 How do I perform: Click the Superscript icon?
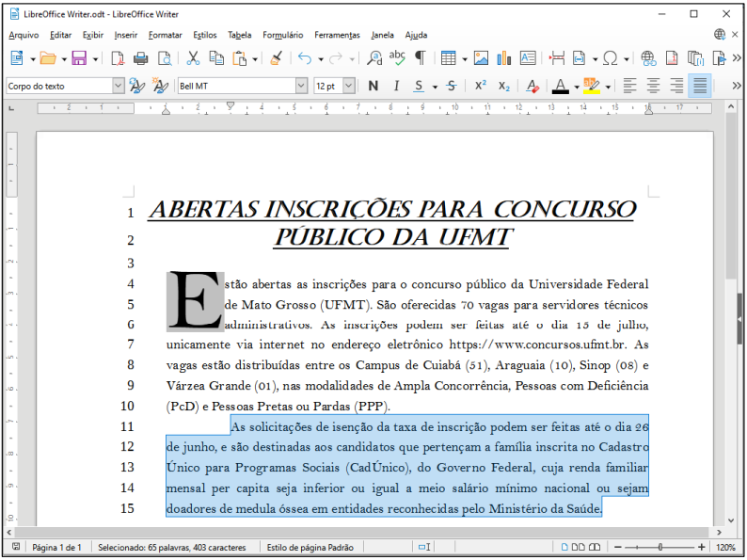(480, 86)
